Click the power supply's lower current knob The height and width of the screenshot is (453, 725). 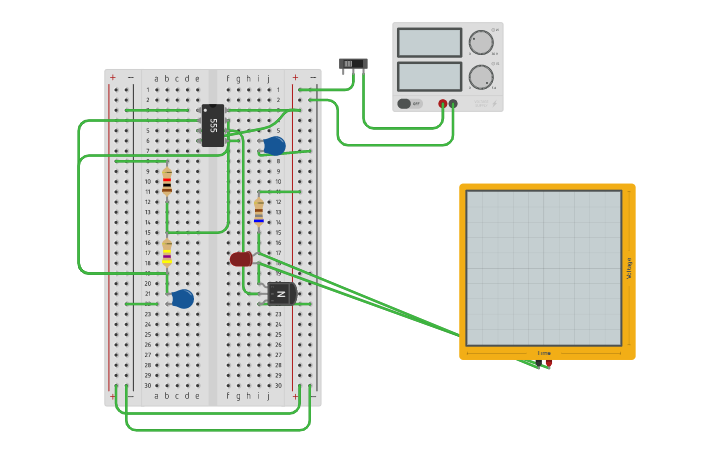(481, 77)
